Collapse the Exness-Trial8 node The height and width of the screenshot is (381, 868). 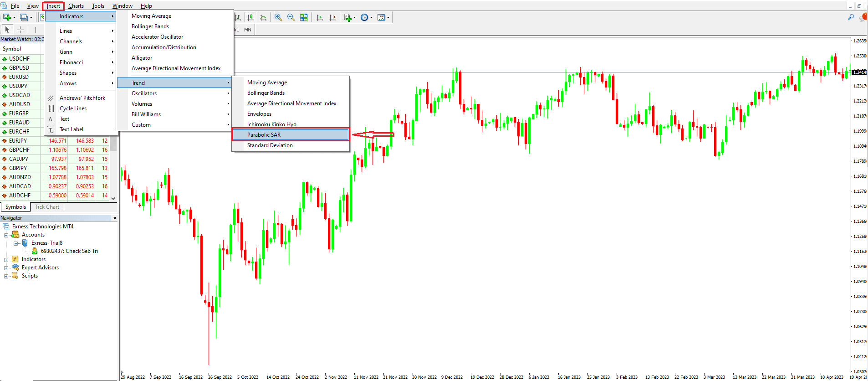tap(16, 243)
